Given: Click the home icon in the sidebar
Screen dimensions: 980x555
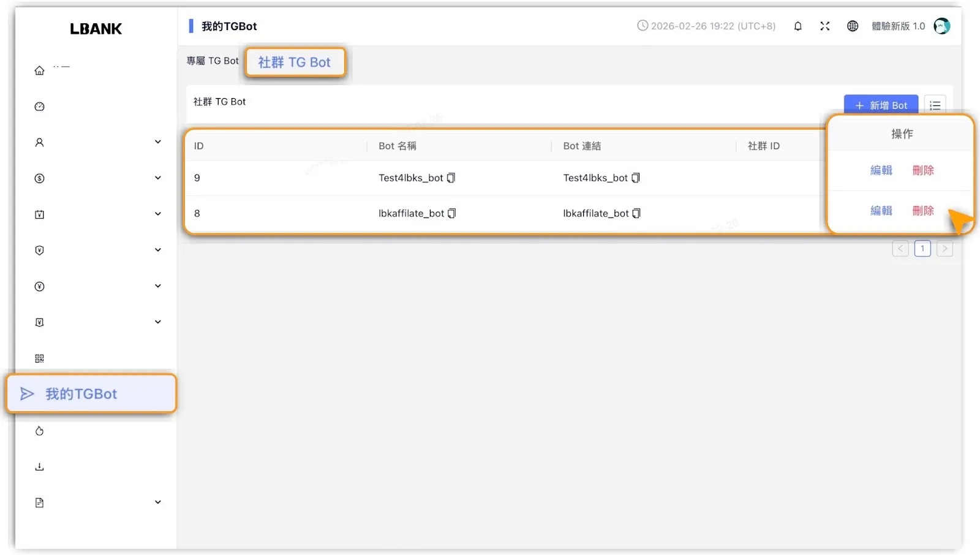Looking at the screenshot, I should (x=39, y=70).
